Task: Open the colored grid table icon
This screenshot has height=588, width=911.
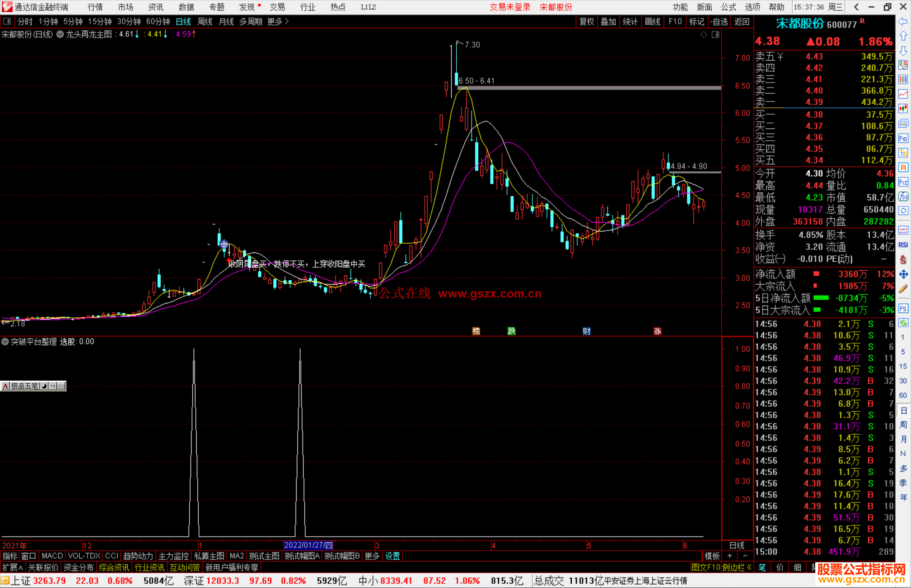Action: tap(903, 80)
